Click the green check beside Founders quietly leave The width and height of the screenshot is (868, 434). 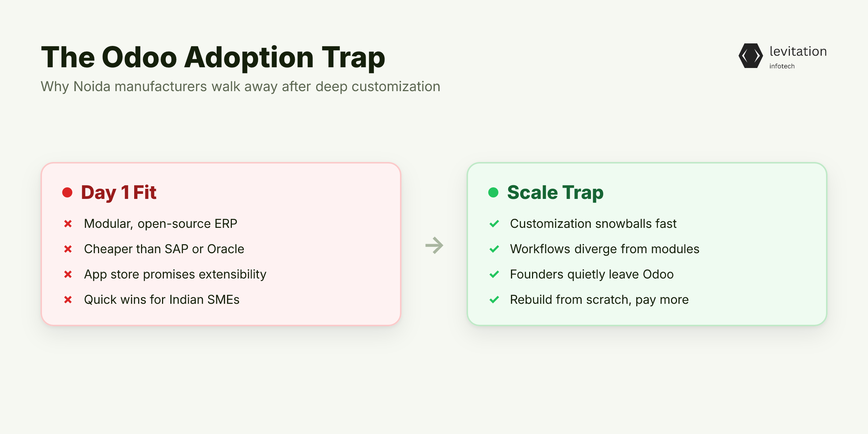[494, 275]
